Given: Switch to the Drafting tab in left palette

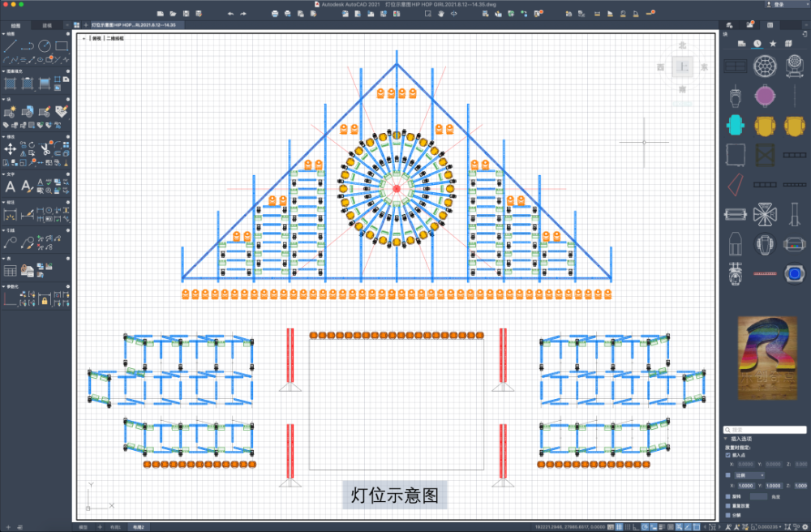Looking at the screenshot, I should [16, 25].
